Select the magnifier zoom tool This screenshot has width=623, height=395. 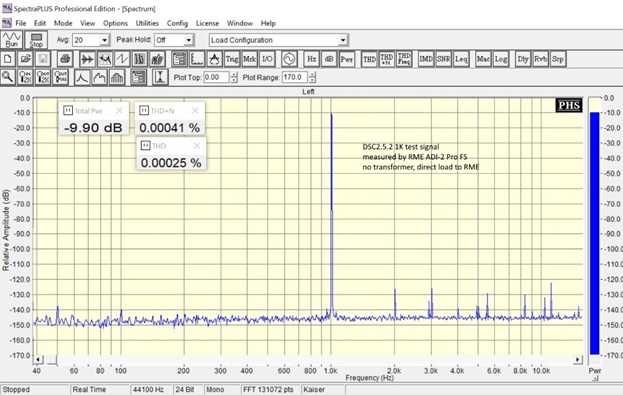8,77
